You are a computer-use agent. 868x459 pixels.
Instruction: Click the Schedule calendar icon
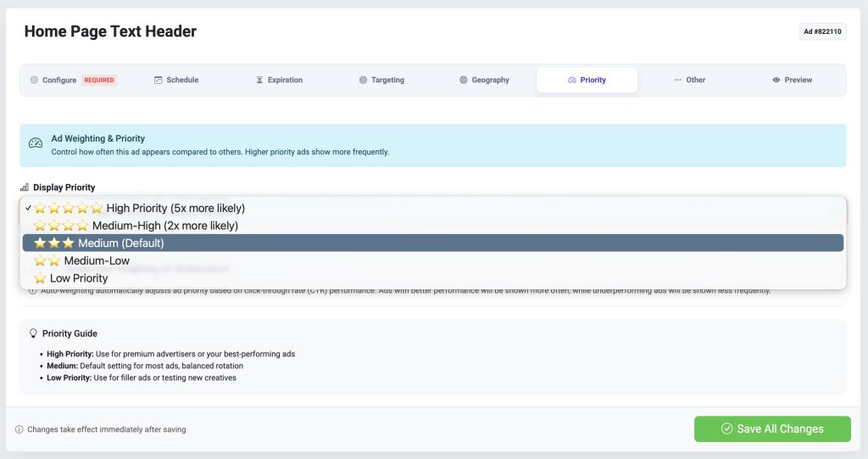pyautogui.click(x=158, y=80)
